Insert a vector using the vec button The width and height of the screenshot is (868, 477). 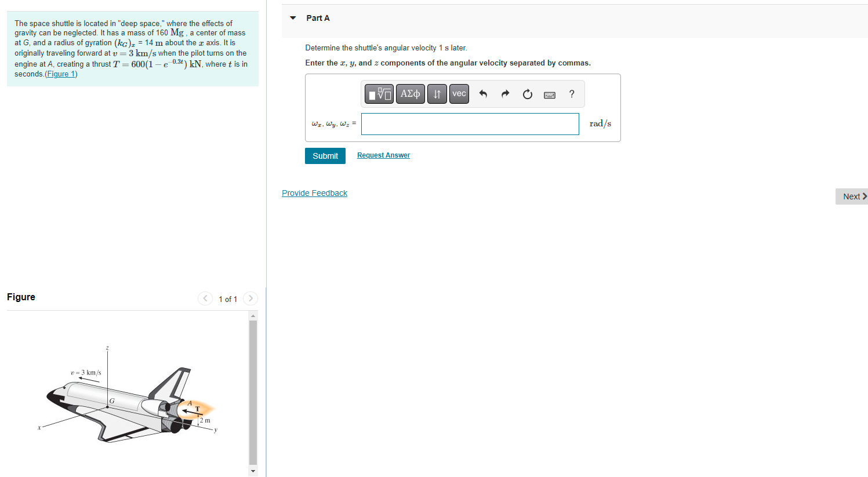[x=459, y=93]
